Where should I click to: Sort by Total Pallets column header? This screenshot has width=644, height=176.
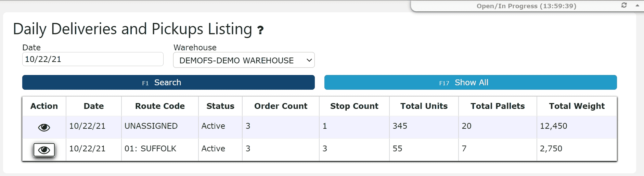coord(498,106)
